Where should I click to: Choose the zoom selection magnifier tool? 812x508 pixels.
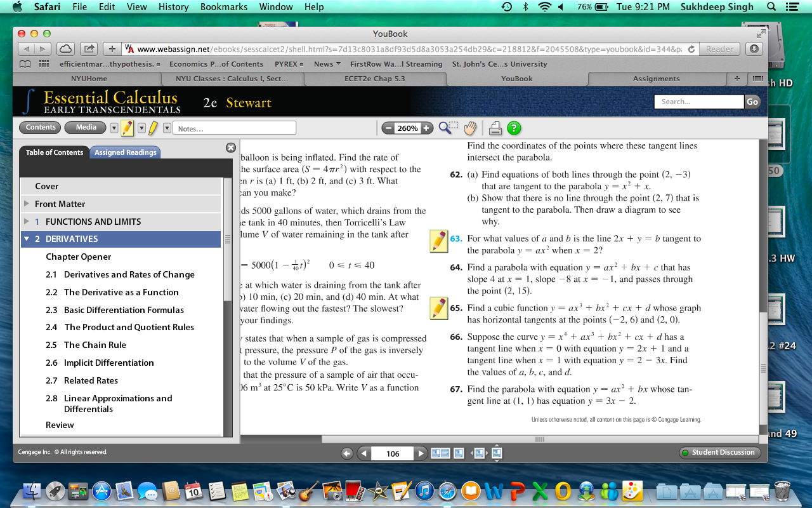click(x=448, y=128)
